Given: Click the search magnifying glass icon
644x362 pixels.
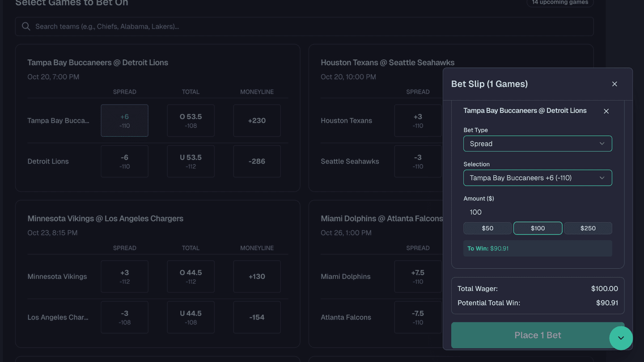Looking at the screenshot, I should tap(26, 26).
